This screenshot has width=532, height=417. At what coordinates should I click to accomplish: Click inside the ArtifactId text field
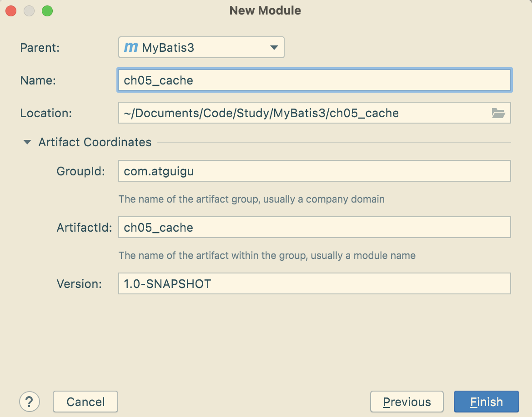(314, 227)
